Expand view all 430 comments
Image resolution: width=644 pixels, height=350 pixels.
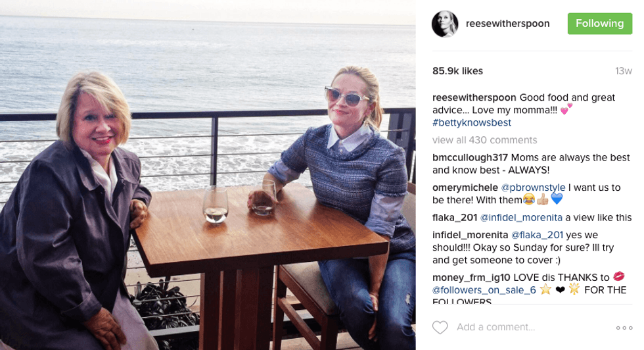pos(484,140)
